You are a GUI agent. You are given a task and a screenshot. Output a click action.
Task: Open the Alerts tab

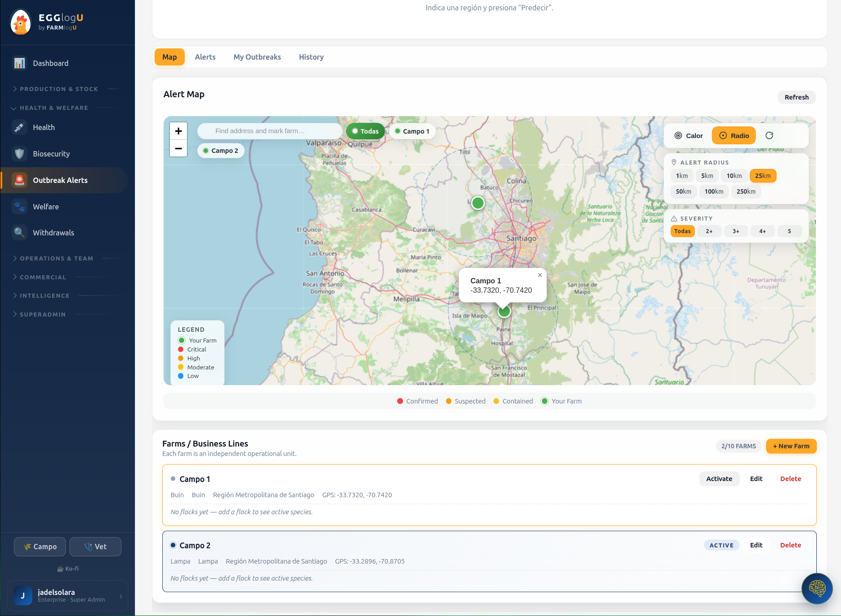pyautogui.click(x=205, y=57)
